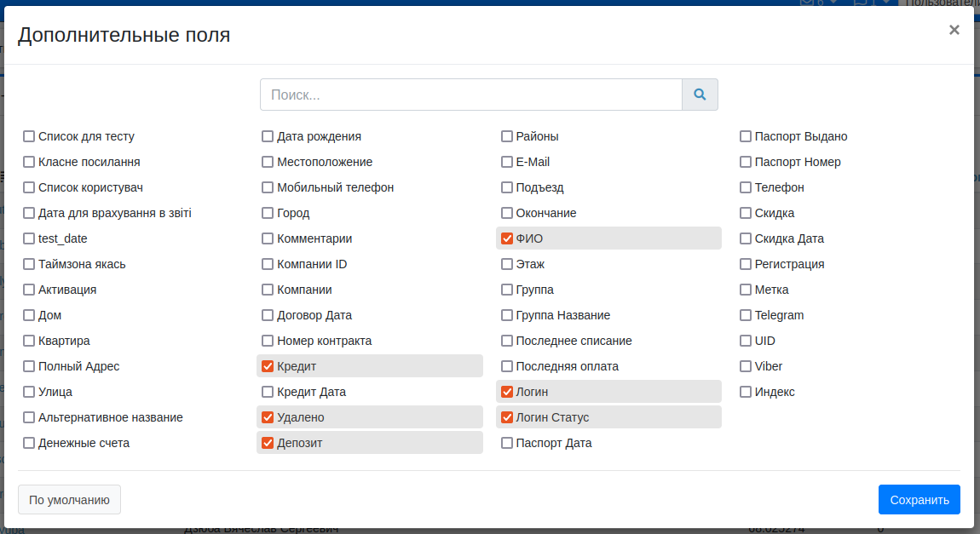Check the Viber checkbox
Screen dimensions: 980x534
pos(746,366)
